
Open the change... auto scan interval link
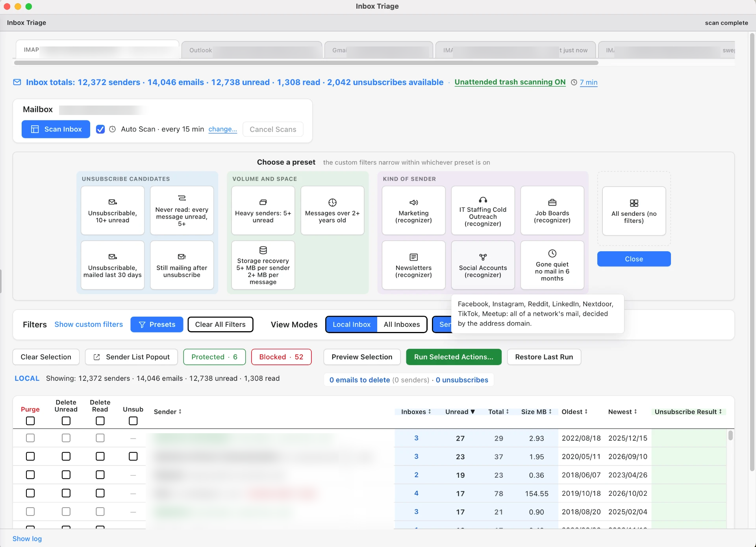pyautogui.click(x=222, y=129)
